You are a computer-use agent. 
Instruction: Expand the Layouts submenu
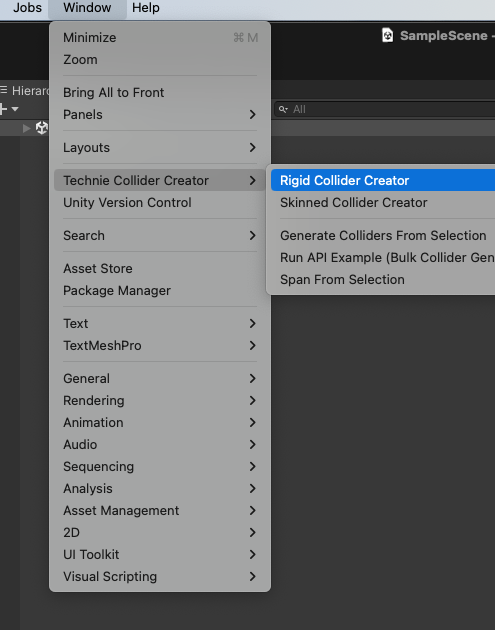point(160,147)
